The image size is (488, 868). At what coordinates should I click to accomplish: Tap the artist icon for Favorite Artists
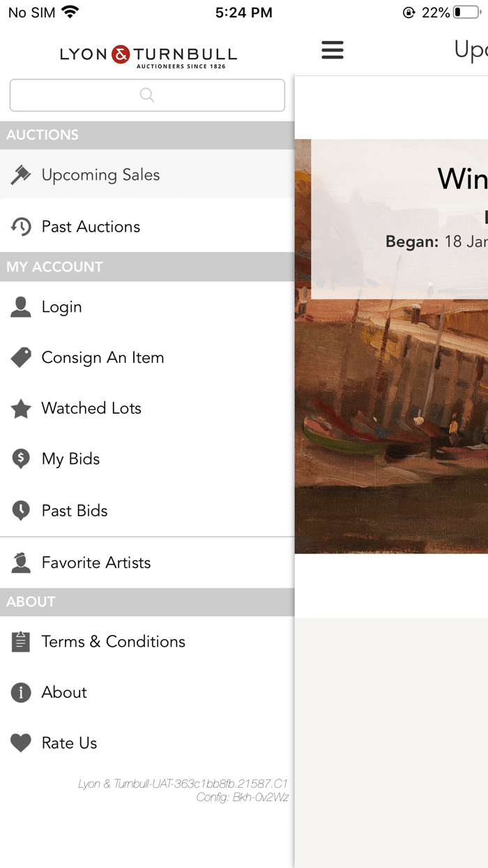21,563
